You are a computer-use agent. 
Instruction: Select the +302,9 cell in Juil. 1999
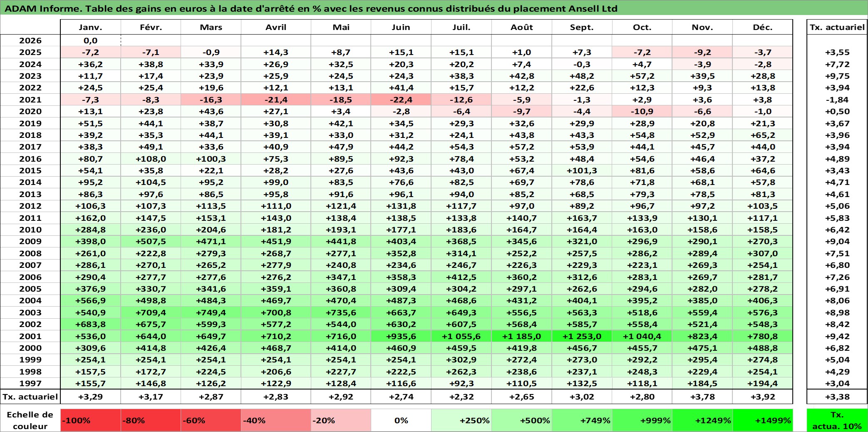[x=461, y=360]
